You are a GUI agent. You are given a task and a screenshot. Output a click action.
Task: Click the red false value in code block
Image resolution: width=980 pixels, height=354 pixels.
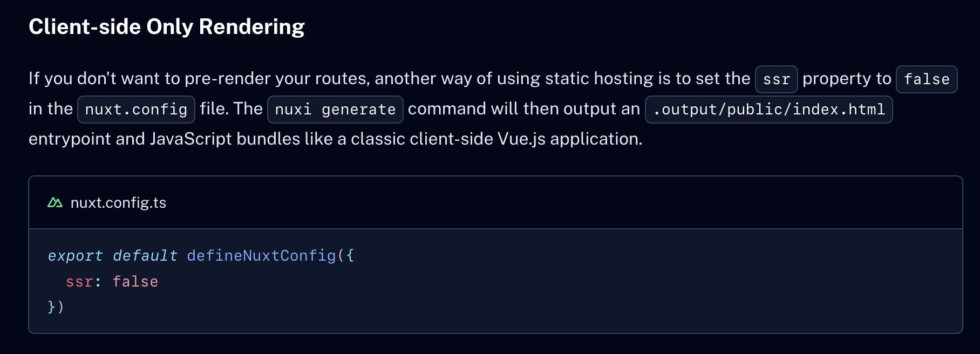click(x=135, y=282)
